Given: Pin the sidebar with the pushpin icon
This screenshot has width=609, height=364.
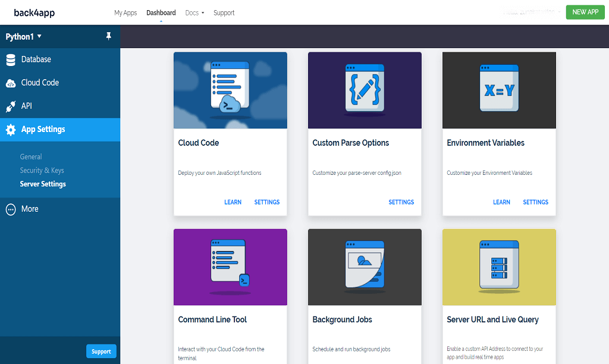Looking at the screenshot, I should click(109, 36).
